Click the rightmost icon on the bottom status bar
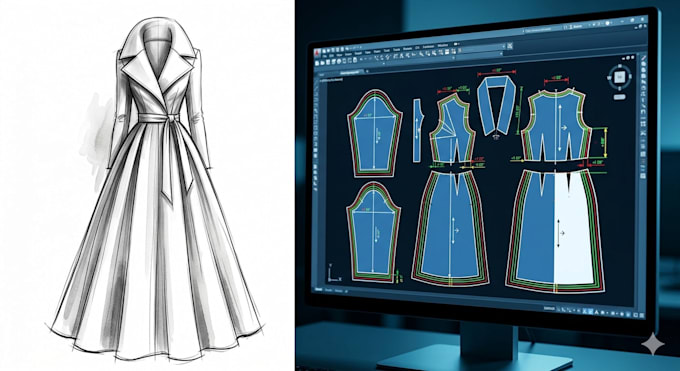This screenshot has height=371, width=680. pos(642,315)
